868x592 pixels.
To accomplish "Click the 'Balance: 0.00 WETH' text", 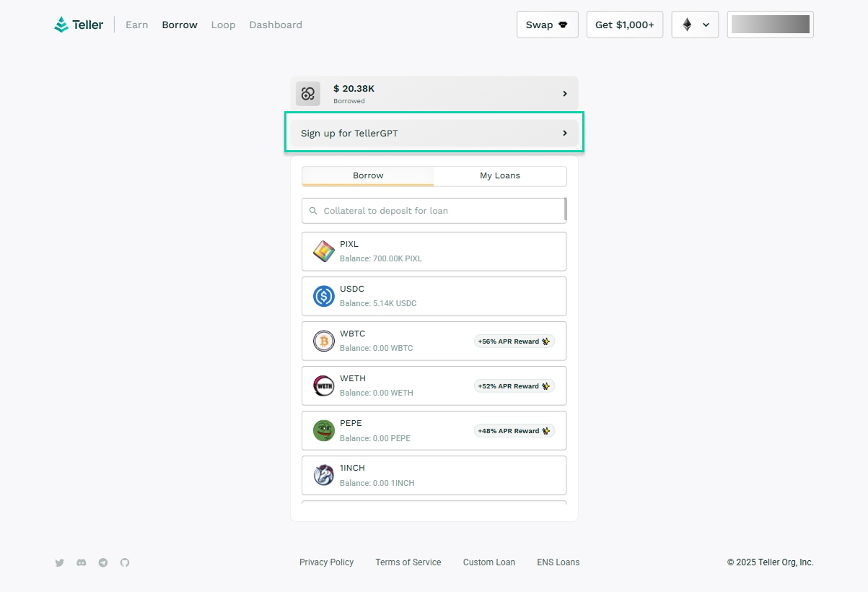I will click(x=377, y=393).
